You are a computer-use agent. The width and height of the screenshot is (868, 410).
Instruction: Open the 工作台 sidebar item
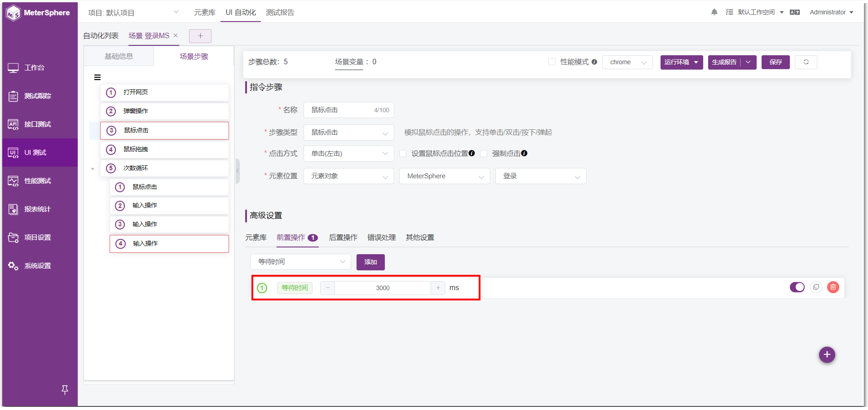pyautogui.click(x=40, y=68)
